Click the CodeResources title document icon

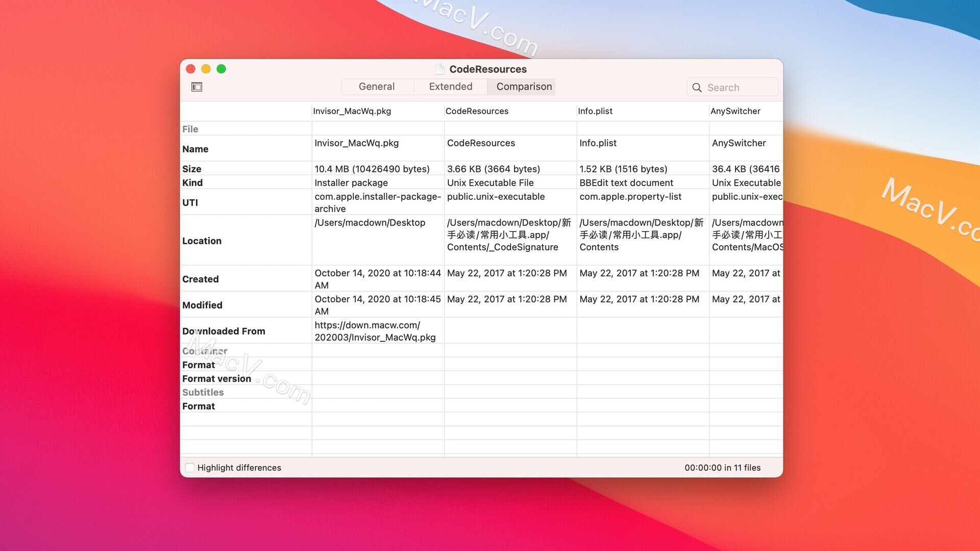440,69
